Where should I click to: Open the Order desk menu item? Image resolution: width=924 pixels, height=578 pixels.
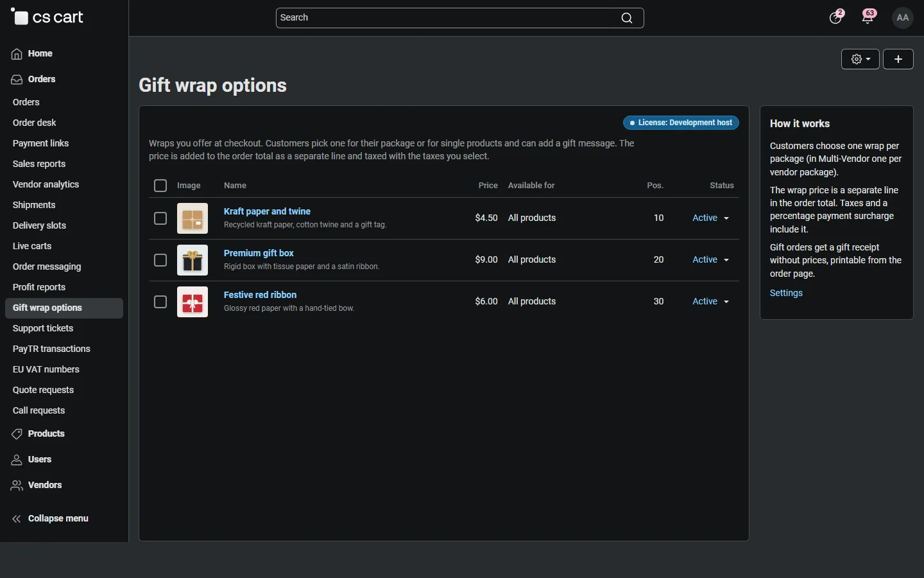tap(35, 123)
